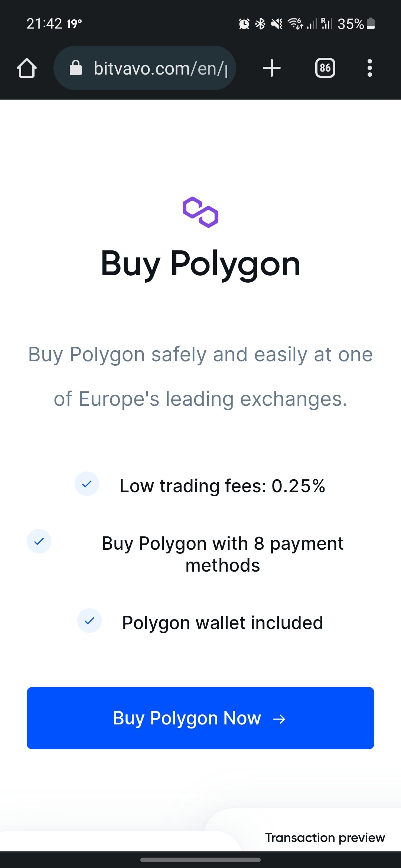Tap the browser home icon
Screen dimensions: 401x868
click(27, 68)
